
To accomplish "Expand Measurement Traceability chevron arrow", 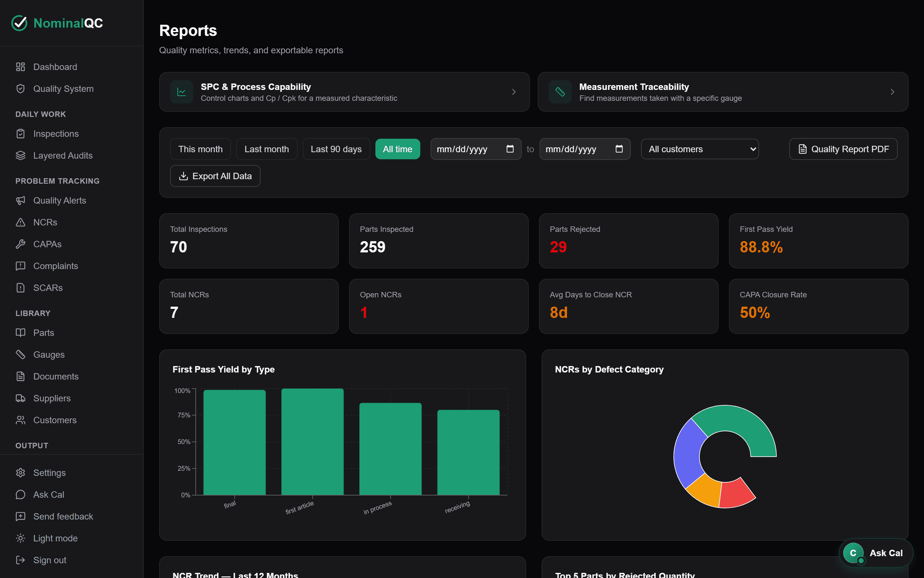I will pos(892,92).
